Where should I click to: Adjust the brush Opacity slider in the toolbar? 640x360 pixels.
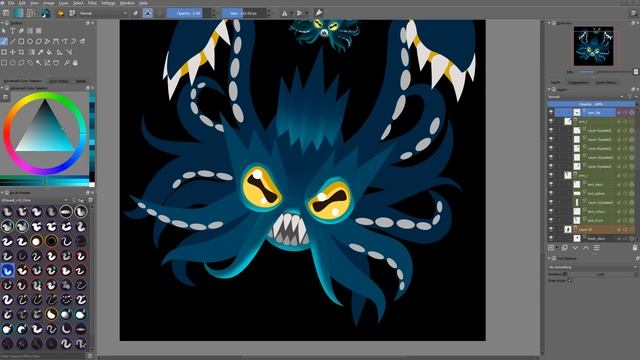click(188, 13)
